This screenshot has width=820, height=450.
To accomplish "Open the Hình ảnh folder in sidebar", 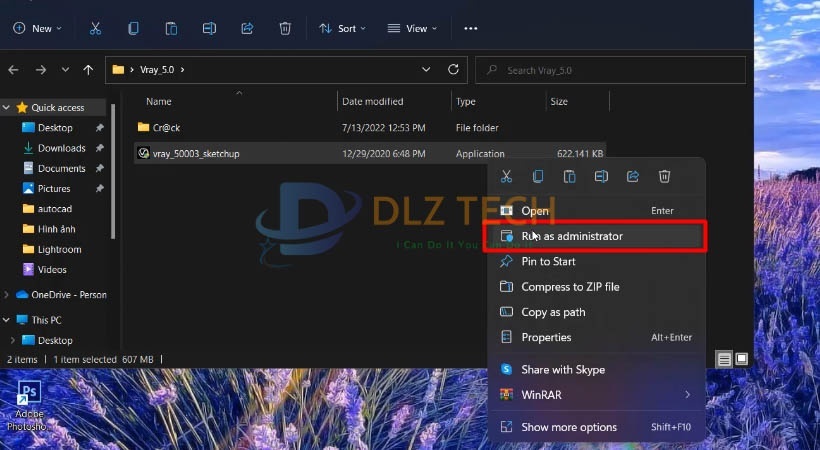I will coord(56,229).
